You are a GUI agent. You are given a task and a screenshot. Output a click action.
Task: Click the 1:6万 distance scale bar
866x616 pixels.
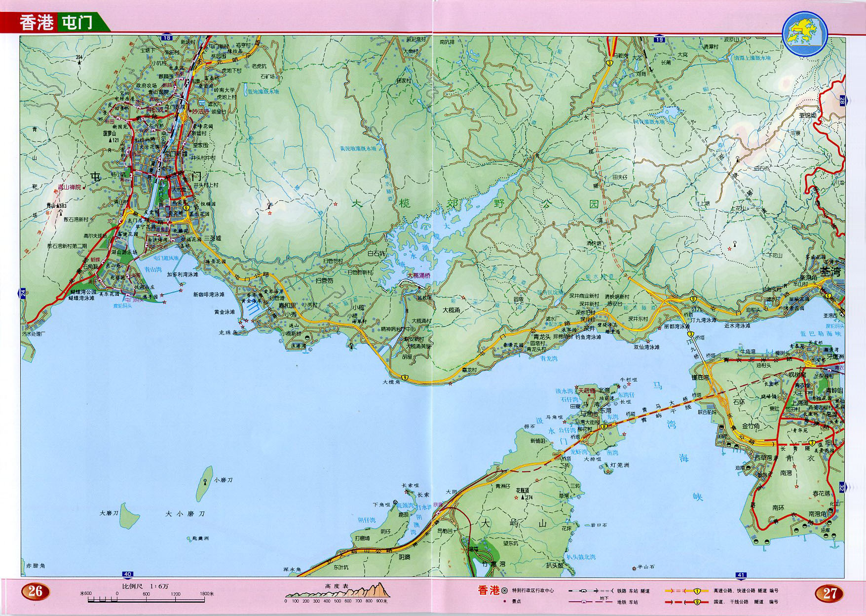(x=146, y=600)
